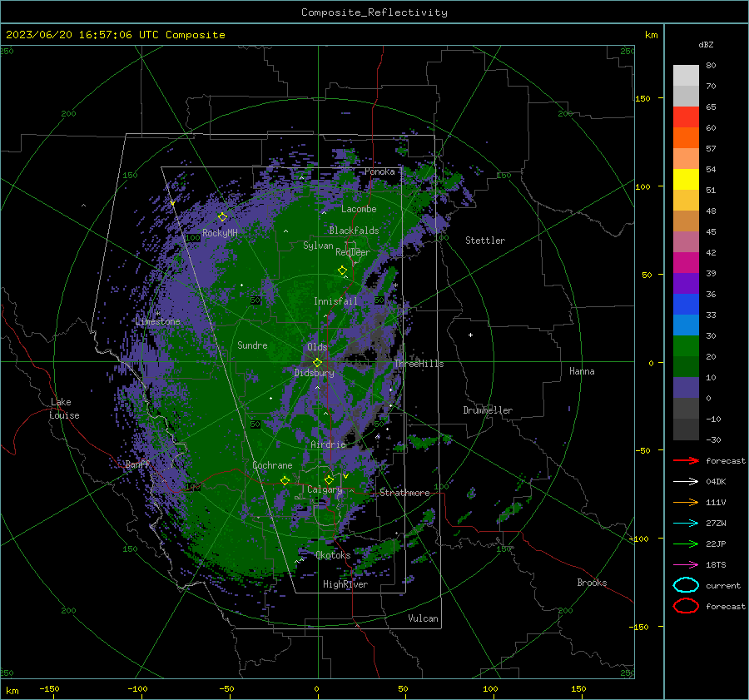
Task: Click the HighRiver label
Action: point(345,584)
